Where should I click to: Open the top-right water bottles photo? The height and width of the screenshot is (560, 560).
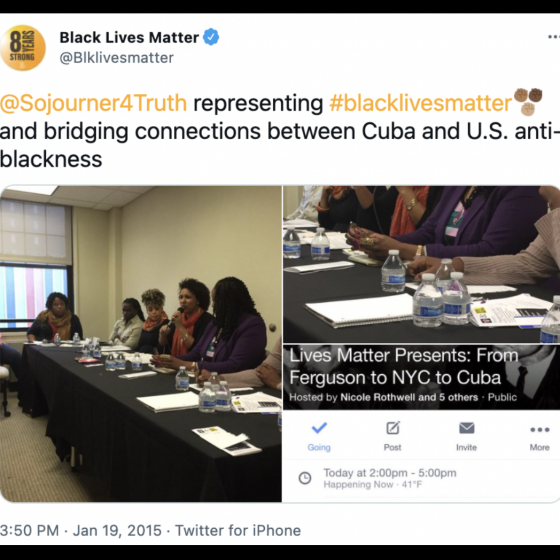422,264
